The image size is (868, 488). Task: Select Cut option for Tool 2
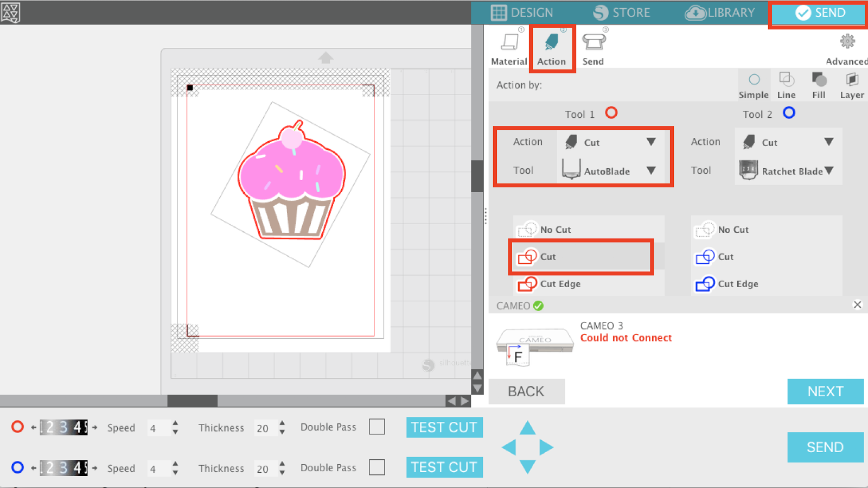(767, 257)
